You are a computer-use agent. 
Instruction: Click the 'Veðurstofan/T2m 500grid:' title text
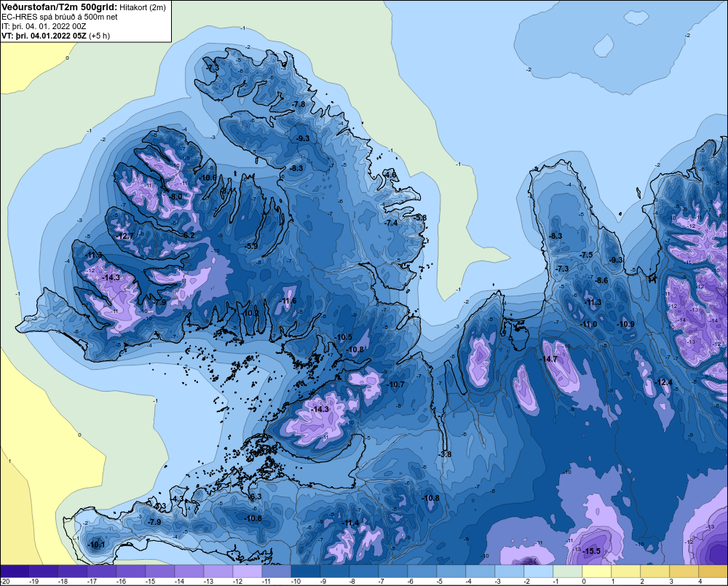(59, 7)
